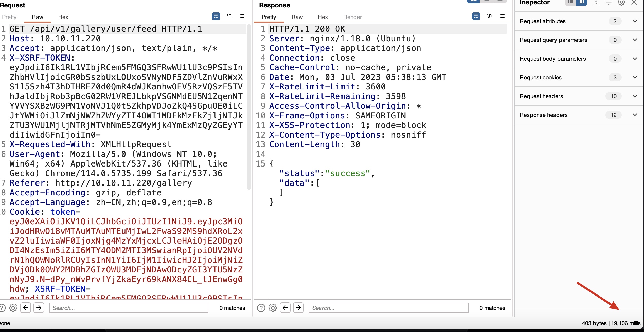Click the Response search input field

pyautogui.click(x=388, y=308)
